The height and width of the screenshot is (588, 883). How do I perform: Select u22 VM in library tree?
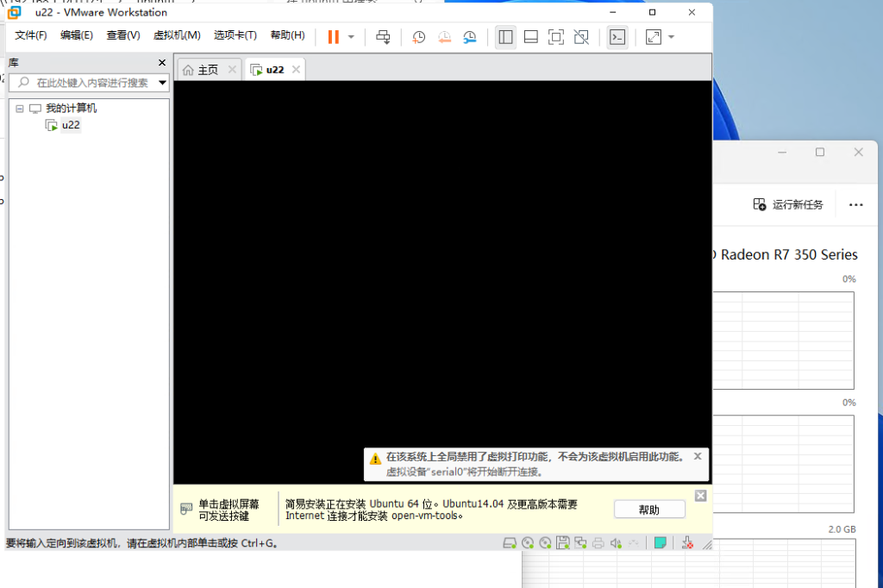point(71,125)
